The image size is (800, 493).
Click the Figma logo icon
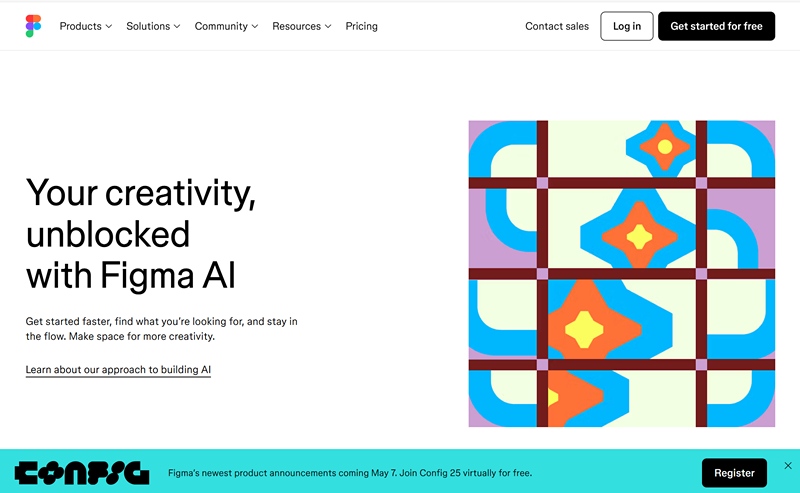33,26
